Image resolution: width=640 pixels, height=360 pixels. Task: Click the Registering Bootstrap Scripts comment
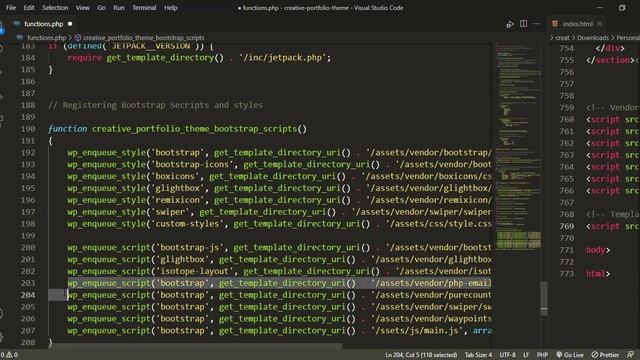pos(156,105)
